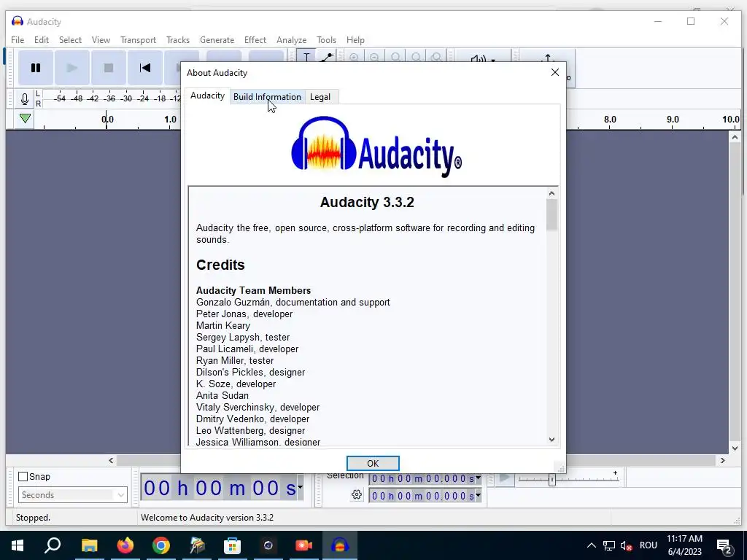Open the audio position time format dropdown
The width and height of the screenshot is (747, 560).
[300, 487]
